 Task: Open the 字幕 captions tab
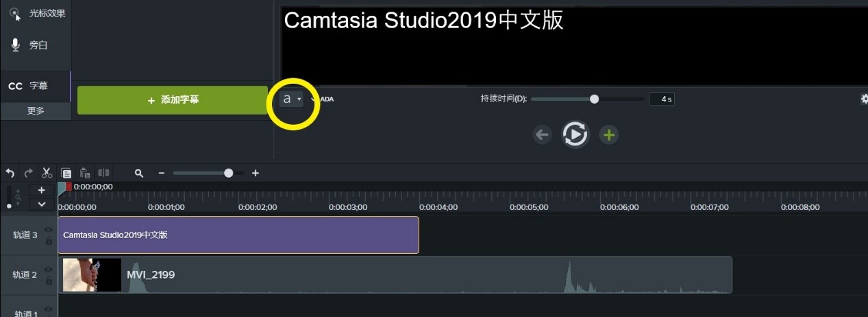point(36,86)
